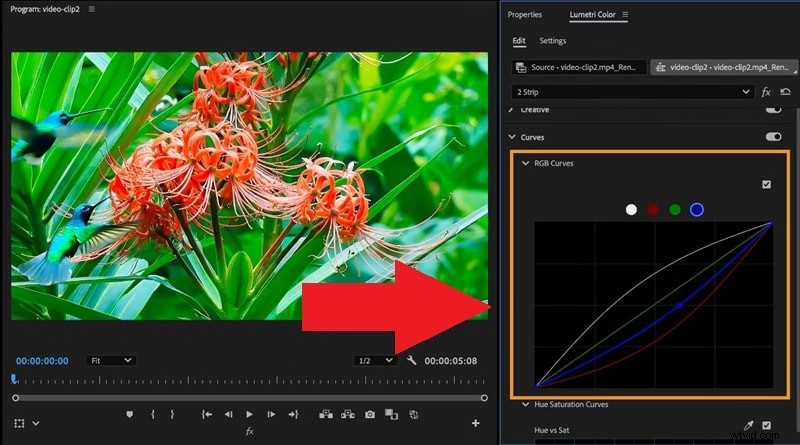Image resolution: width=800 pixels, height=445 pixels.
Task: Go to Out point button
Action: point(293,414)
